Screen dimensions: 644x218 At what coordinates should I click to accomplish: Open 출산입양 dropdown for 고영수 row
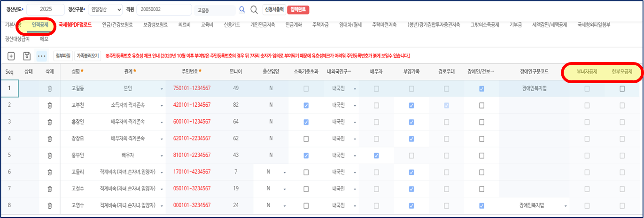click(285, 206)
